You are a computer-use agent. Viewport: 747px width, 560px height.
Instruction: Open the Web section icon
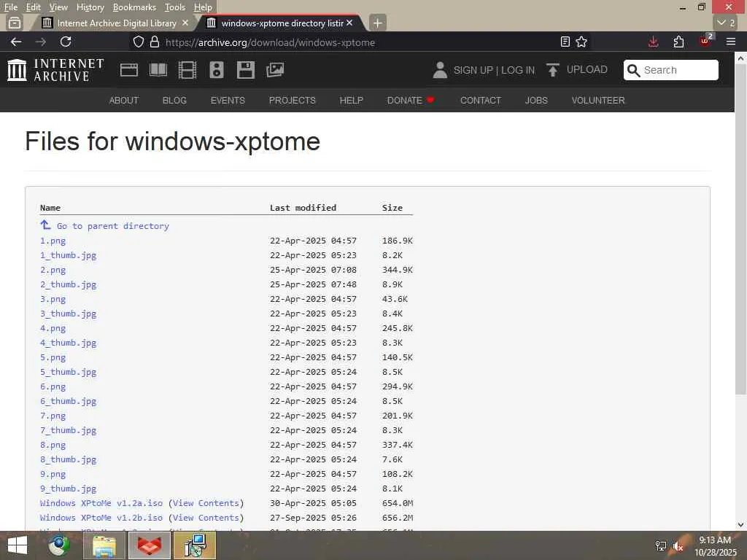[x=129, y=70]
